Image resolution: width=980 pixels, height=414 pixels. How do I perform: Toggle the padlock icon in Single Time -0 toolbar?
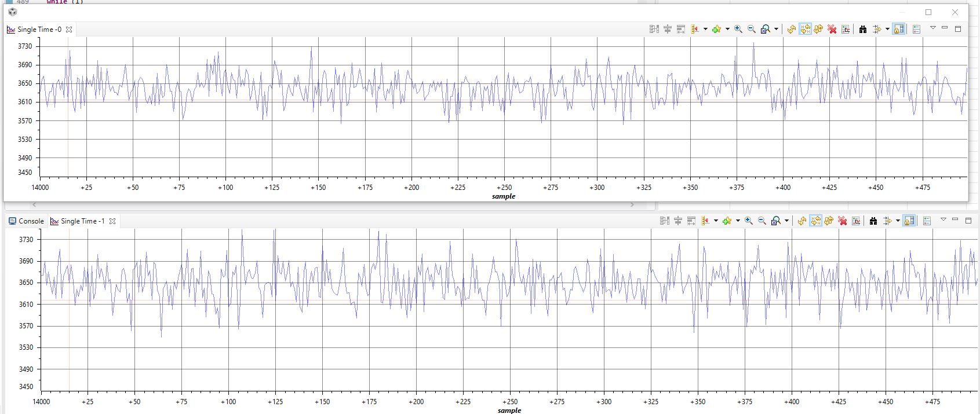click(x=899, y=29)
